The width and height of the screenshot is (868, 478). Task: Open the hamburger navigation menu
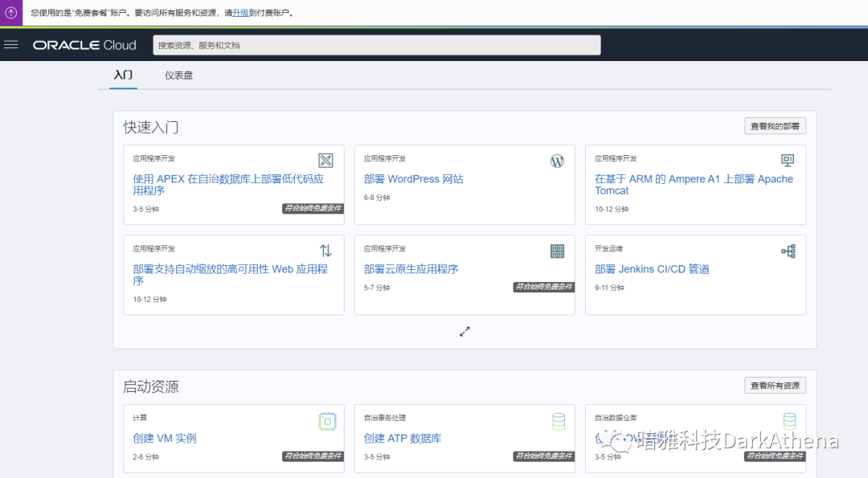tap(11, 45)
